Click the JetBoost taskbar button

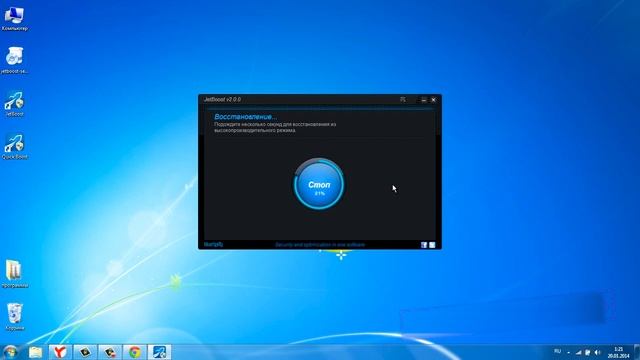(160, 352)
